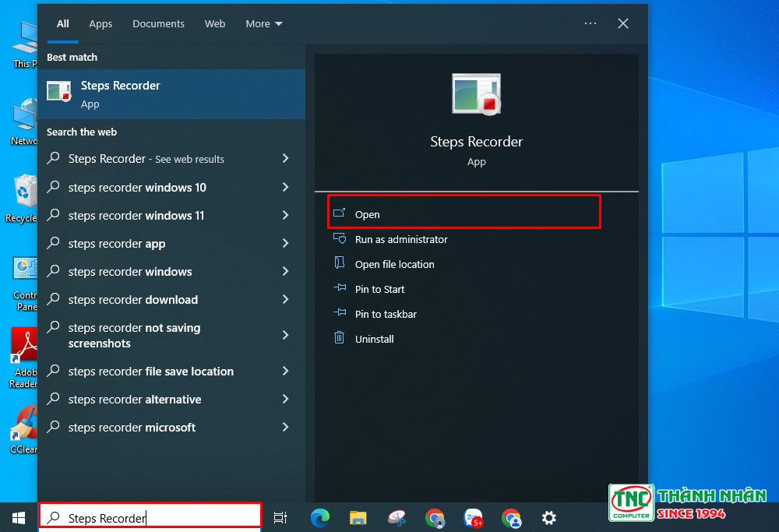This screenshot has height=532, width=779.
Task: Click the Open launch icon
Action: (340, 213)
